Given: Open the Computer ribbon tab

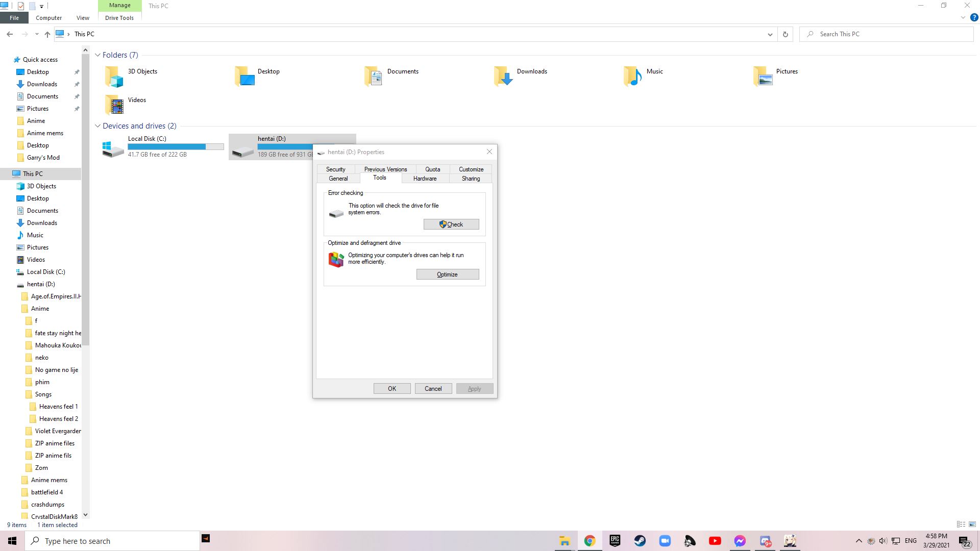Looking at the screenshot, I should pyautogui.click(x=48, y=17).
